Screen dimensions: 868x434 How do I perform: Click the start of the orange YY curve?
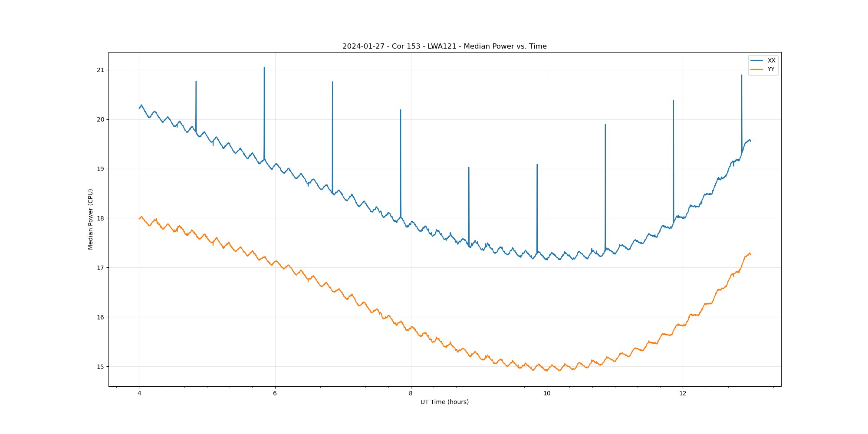139,219
